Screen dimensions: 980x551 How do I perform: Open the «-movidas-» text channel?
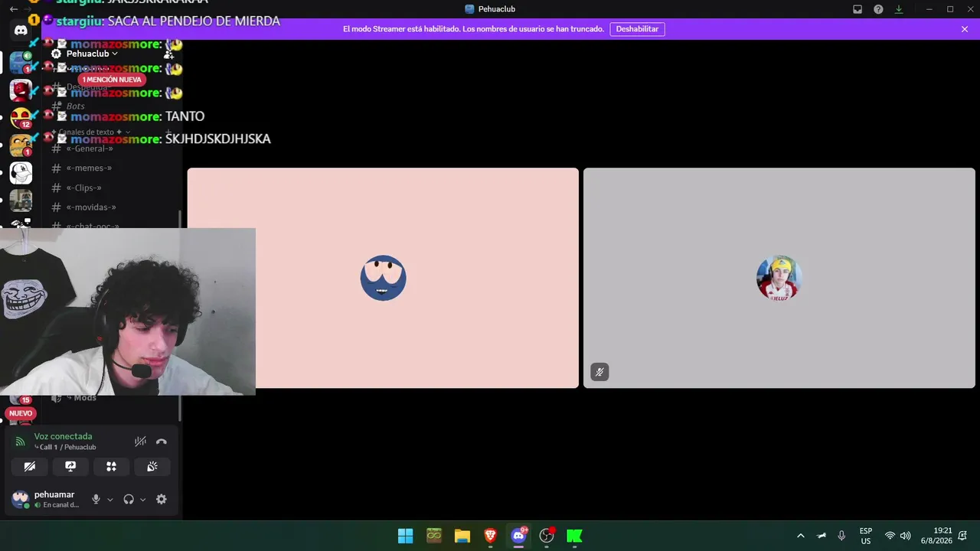click(91, 207)
